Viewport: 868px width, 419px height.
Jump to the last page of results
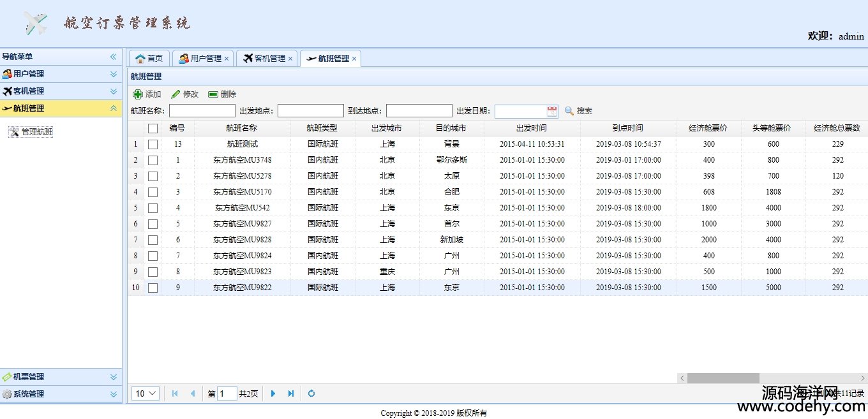tap(291, 393)
